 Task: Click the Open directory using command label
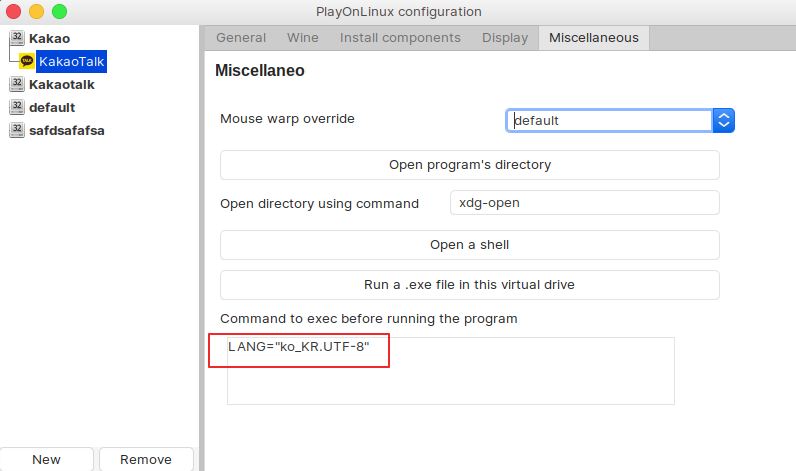coord(319,204)
